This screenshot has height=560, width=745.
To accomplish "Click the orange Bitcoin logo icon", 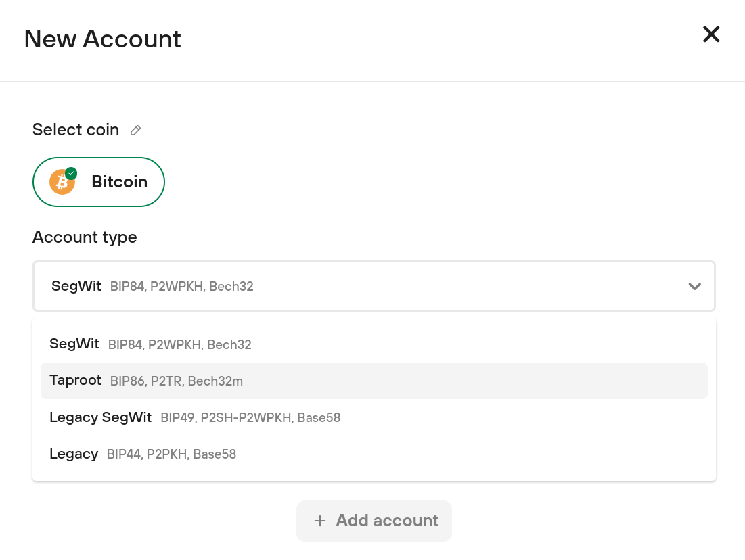I will (x=62, y=182).
